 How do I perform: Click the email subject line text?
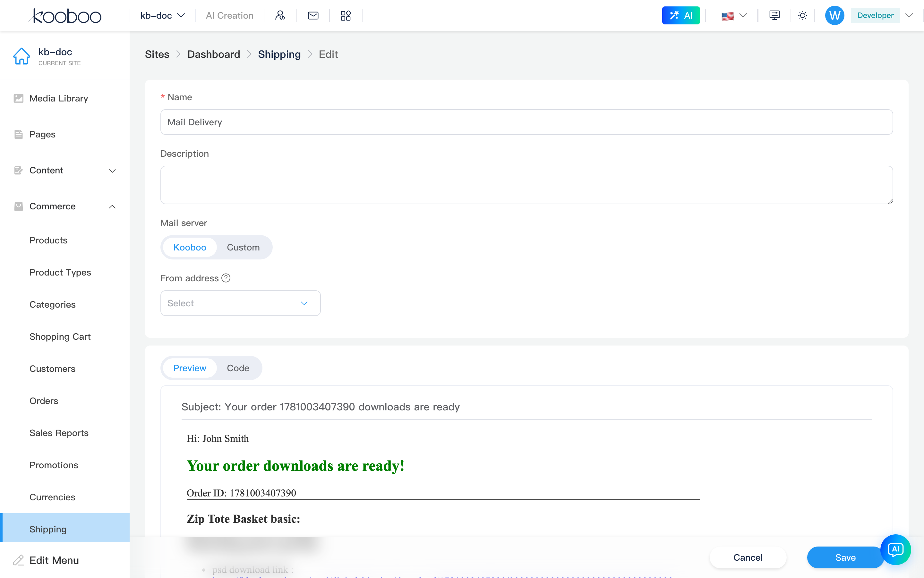click(x=321, y=407)
